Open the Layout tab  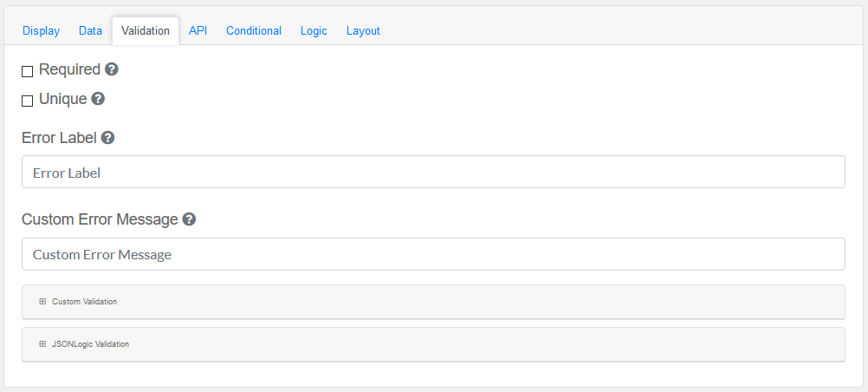point(363,30)
